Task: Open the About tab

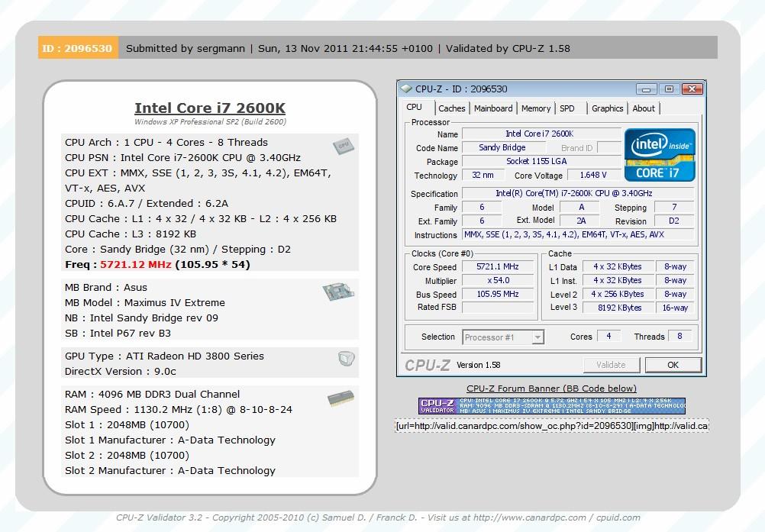Action: [x=644, y=108]
